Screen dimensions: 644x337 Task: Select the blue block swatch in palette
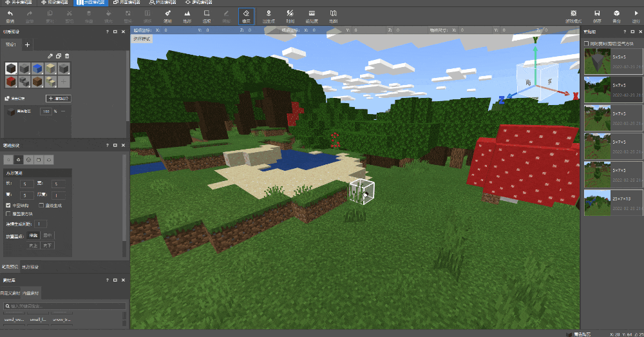38,68
